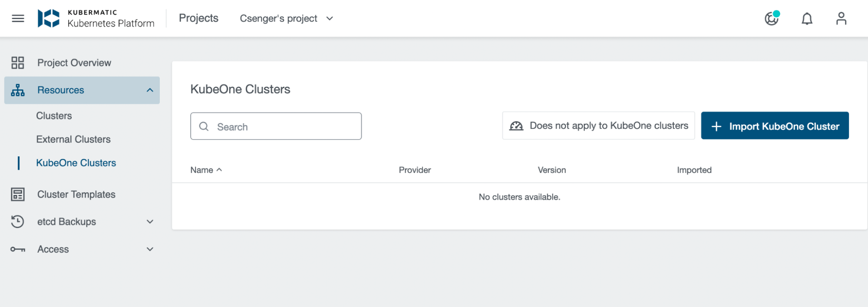Click the Project Overview grid icon
Image resolution: width=868 pixels, height=307 pixels.
coord(18,63)
